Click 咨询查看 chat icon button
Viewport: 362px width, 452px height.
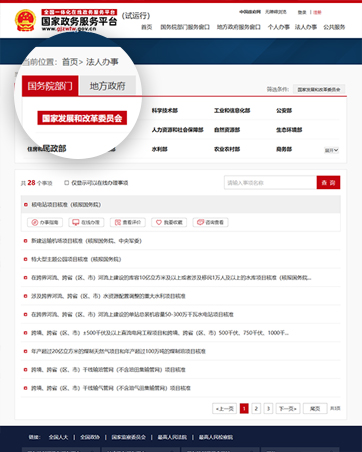[211, 222]
